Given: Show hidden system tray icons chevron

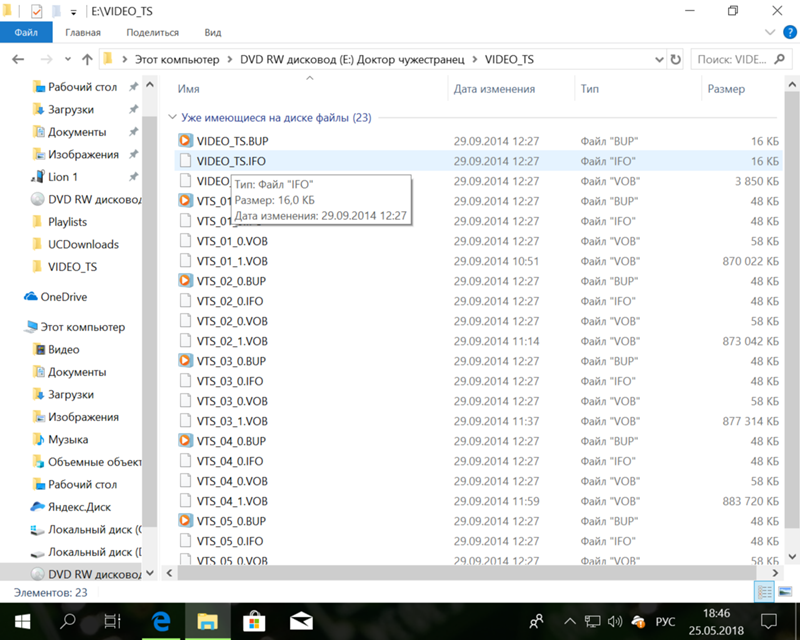Looking at the screenshot, I should pos(570,621).
